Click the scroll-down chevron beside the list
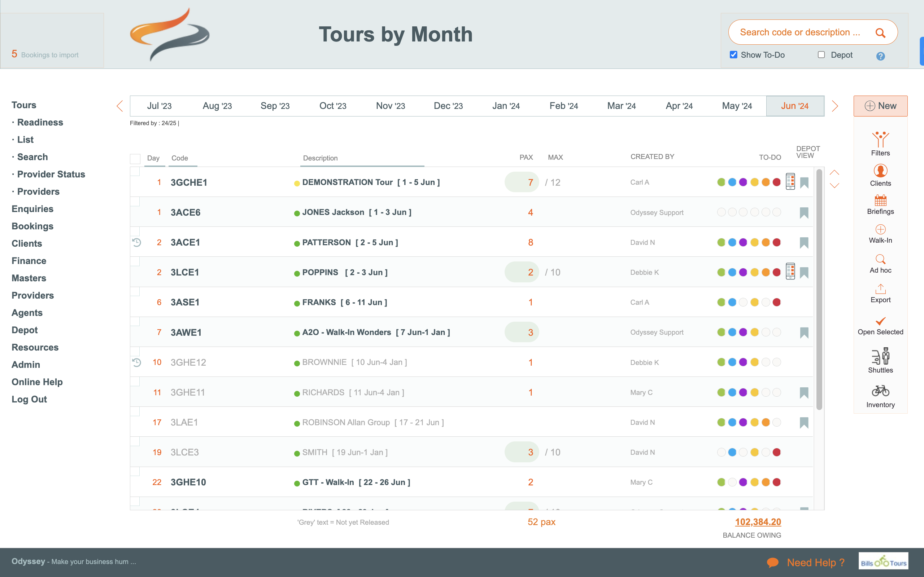Image resolution: width=924 pixels, height=577 pixels. 834,186
